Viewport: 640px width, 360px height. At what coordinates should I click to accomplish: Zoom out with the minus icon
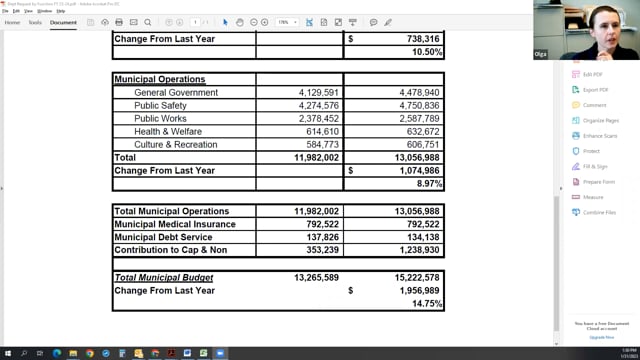click(253, 22)
